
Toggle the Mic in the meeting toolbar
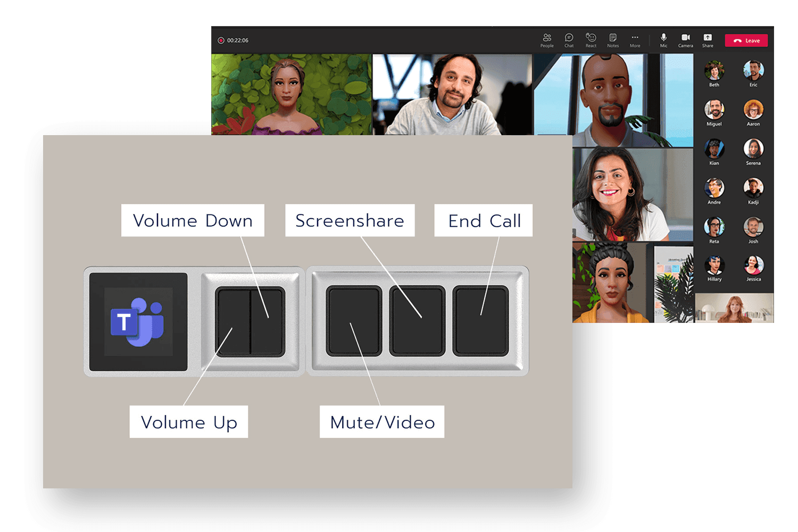pyautogui.click(x=663, y=40)
